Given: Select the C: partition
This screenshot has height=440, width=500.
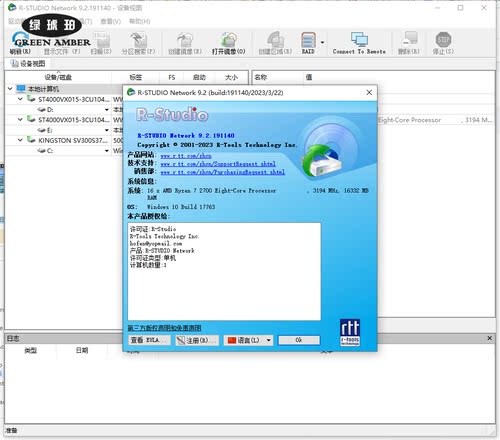Looking at the screenshot, I should pyautogui.click(x=50, y=151).
